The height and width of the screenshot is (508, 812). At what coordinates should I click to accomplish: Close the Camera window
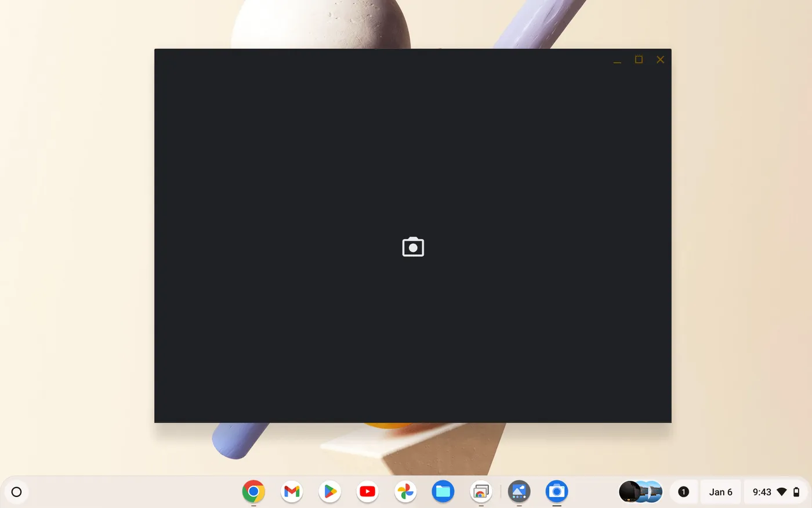pyautogui.click(x=660, y=59)
